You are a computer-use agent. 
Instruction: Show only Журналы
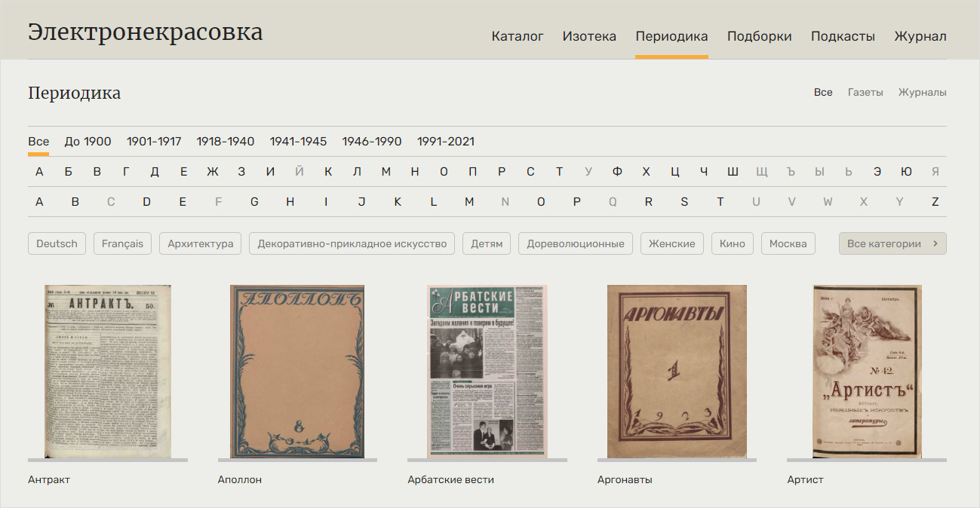922,92
